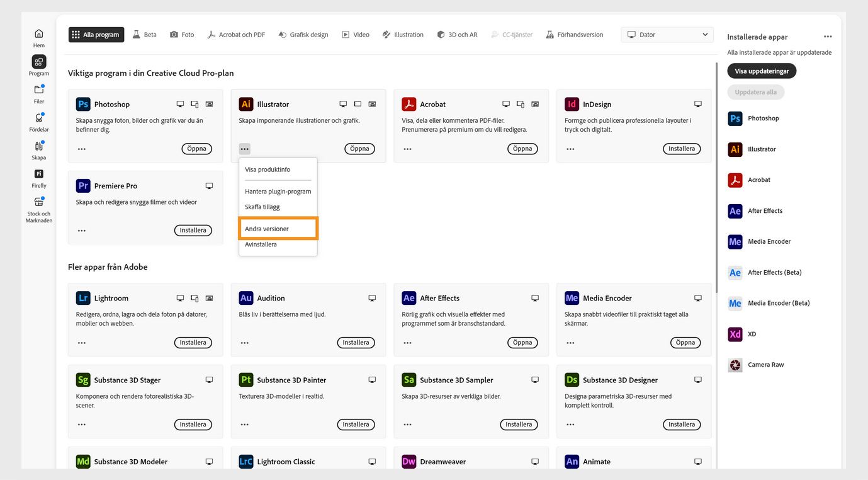Click the Photoshop card app icon
This screenshot has height=480, width=868.
point(83,104)
